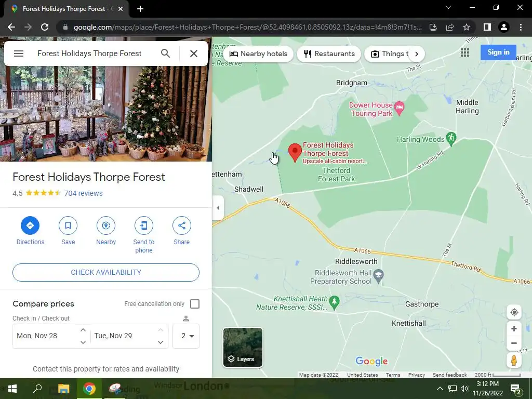Select the Things to do chip
The width and height of the screenshot is (532, 399).
(390, 54)
